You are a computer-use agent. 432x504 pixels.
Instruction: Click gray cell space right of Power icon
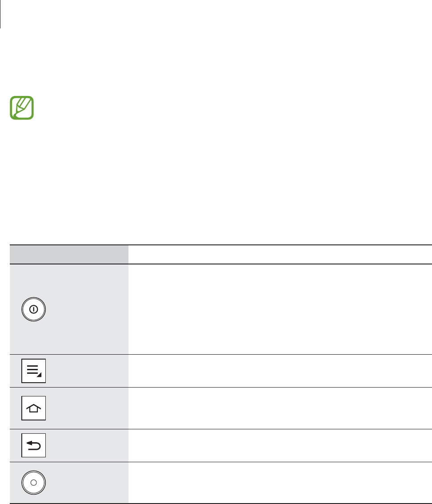[x=89, y=309]
